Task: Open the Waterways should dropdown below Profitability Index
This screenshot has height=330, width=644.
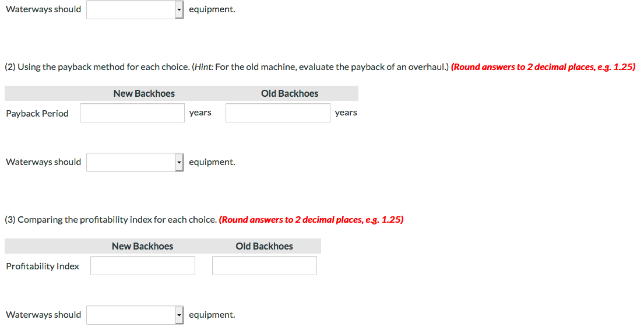Action: [x=135, y=315]
